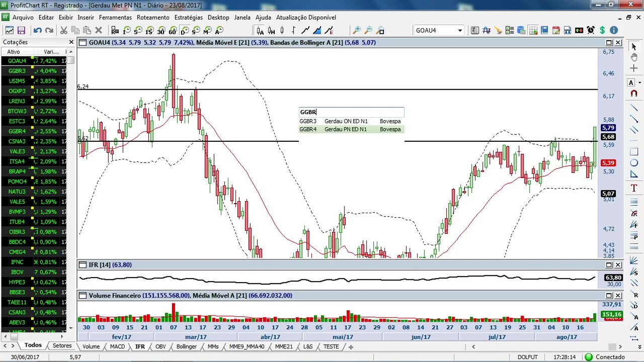
Task: Select the hand pan tool
Action: pos(634,57)
